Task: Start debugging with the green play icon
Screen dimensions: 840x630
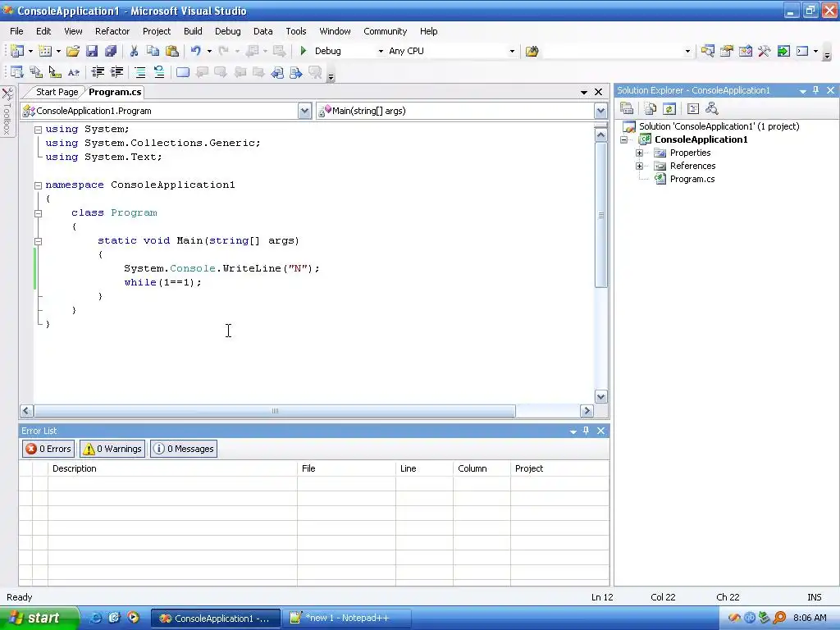Action: 304,51
